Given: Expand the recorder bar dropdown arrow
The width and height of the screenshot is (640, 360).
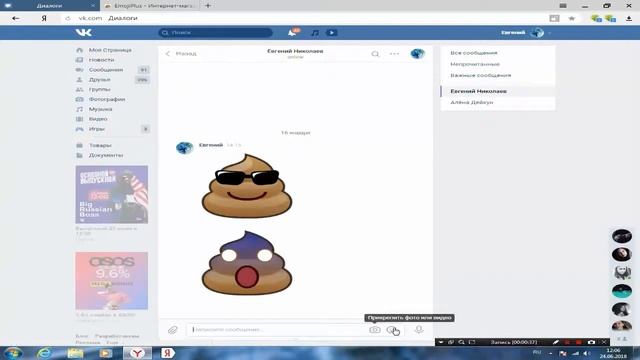Looking at the screenshot, I should tap(441, 342).
